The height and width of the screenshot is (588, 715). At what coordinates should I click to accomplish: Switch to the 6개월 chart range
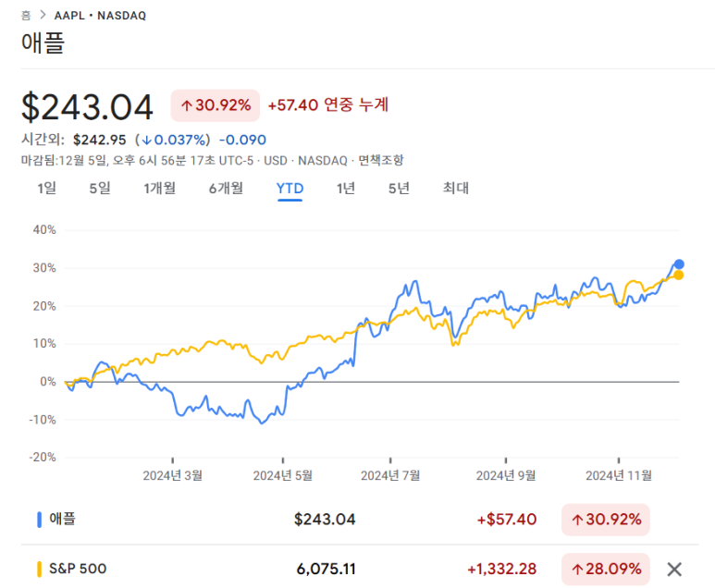coord(226,188)
